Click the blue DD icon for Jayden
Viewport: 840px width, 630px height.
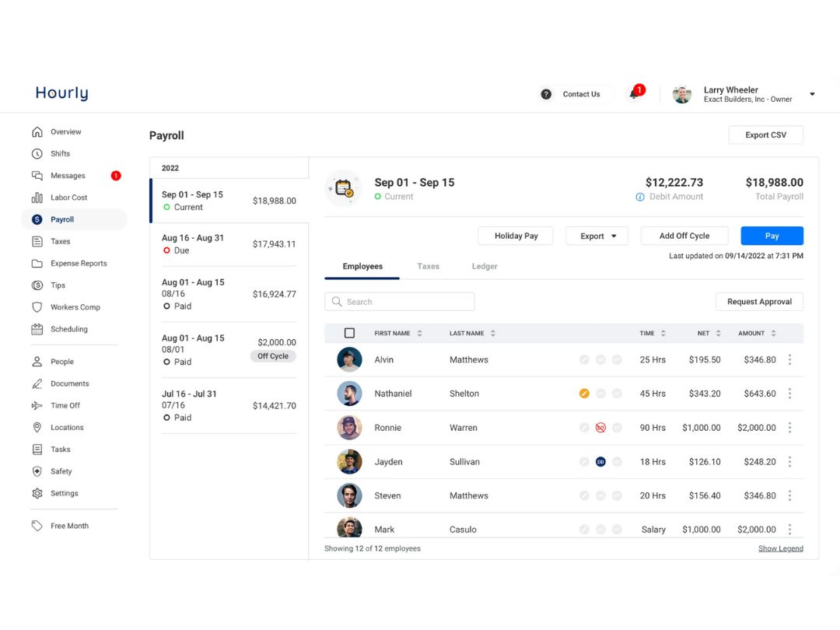600,462
